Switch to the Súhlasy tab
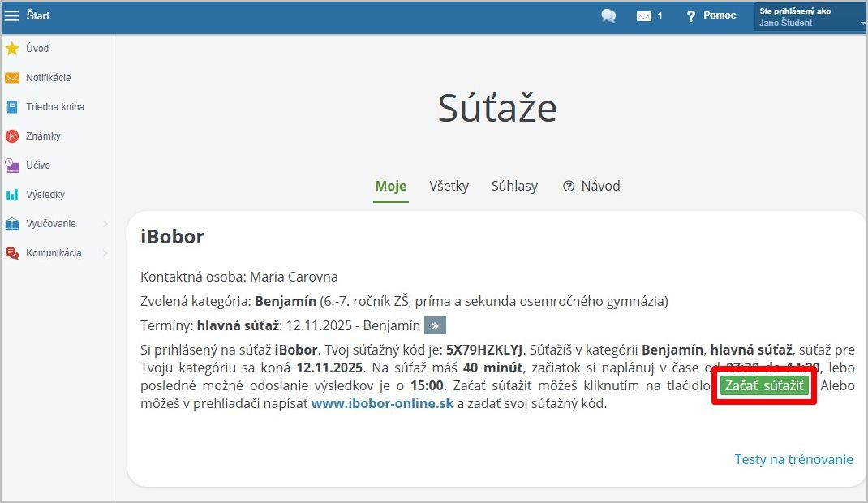Image resolution: width=868 pixels, height=503 pixels. [x=514, y=186]
